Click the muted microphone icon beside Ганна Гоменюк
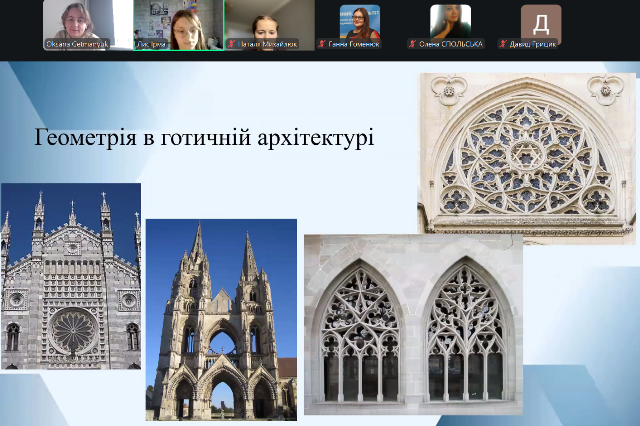Image resolution: width=640 pixels, height=426 pixels. pos(322,44)
